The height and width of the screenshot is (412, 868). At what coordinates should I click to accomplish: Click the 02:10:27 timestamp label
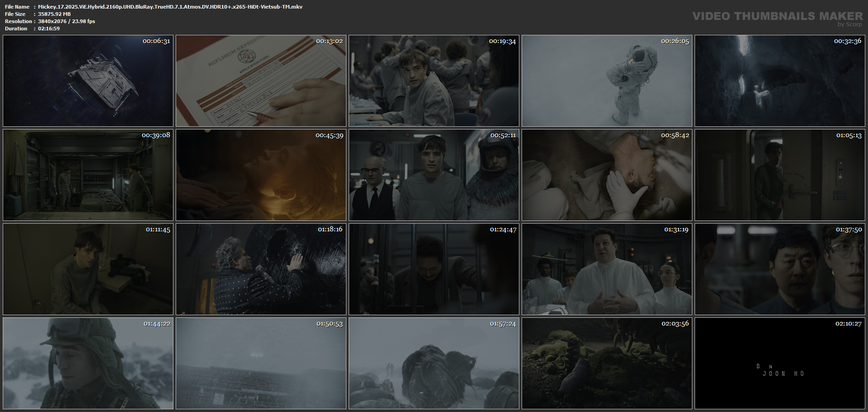click(x=849, y=323)
